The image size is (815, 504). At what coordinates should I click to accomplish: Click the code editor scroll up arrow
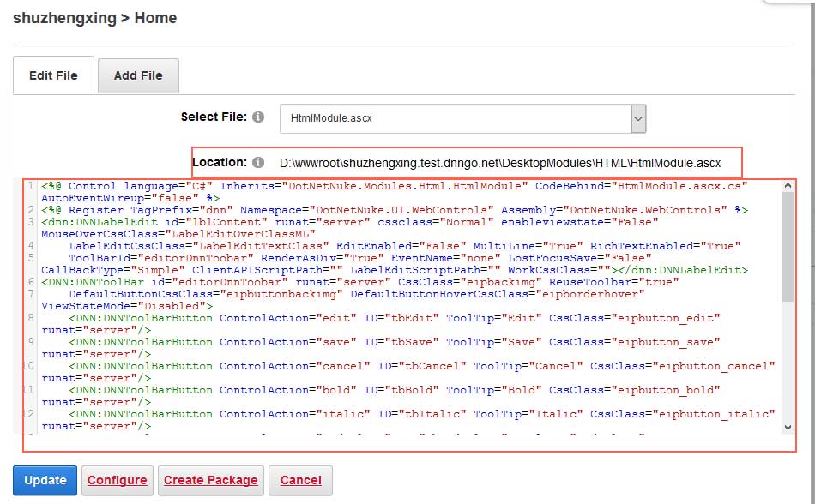(x=788, y=185)
